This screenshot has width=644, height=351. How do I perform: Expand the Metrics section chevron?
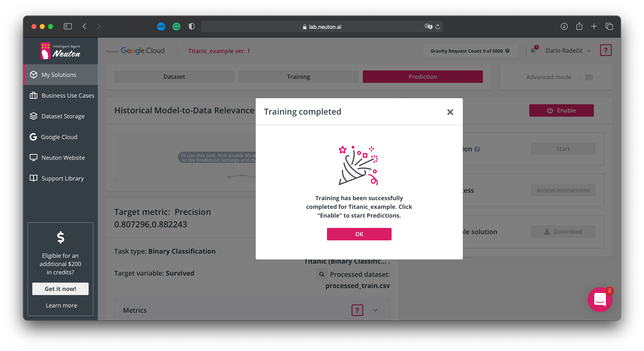375,310
